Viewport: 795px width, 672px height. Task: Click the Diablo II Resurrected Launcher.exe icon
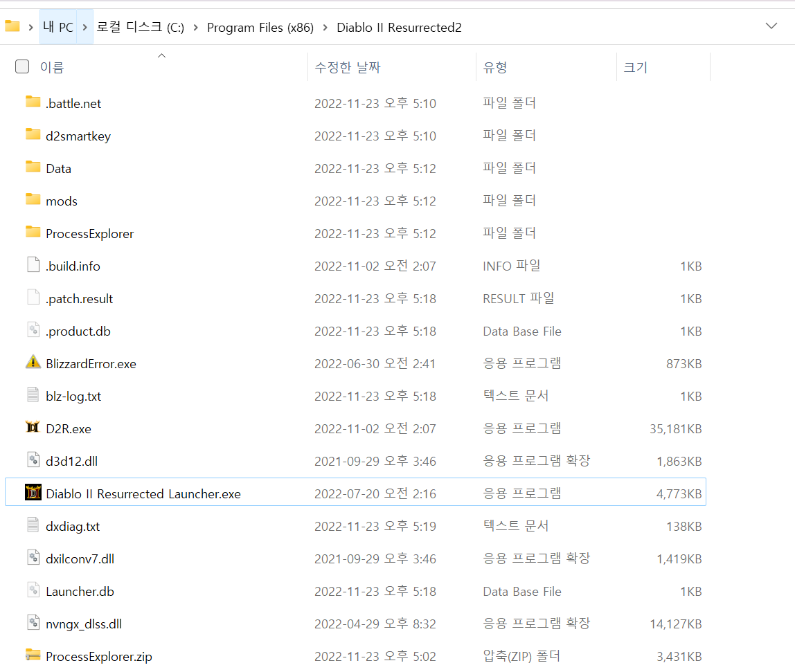[33, 492]
